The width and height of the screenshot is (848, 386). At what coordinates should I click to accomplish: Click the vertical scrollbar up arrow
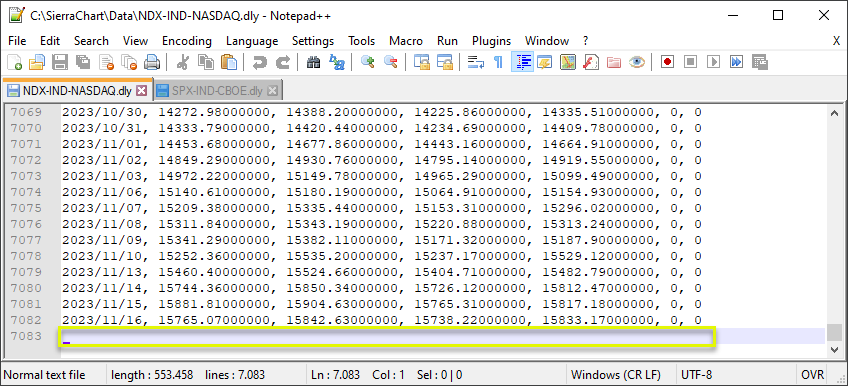pyautogui.click(x=834, y=113)
